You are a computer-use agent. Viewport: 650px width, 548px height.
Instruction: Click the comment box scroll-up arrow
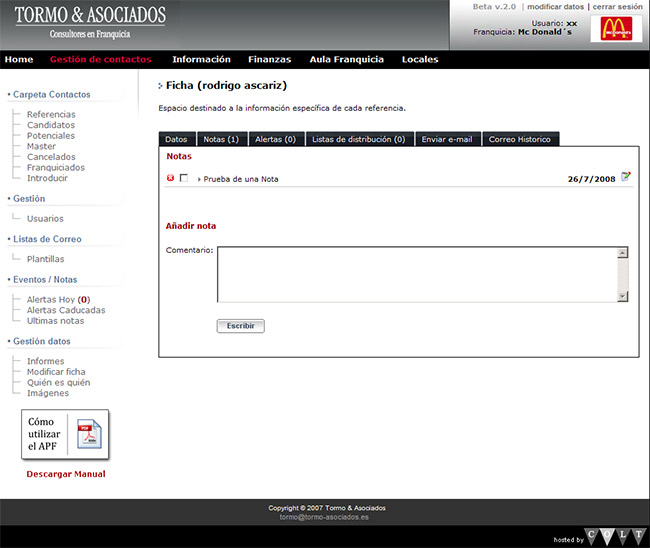[x=623, y=253]
